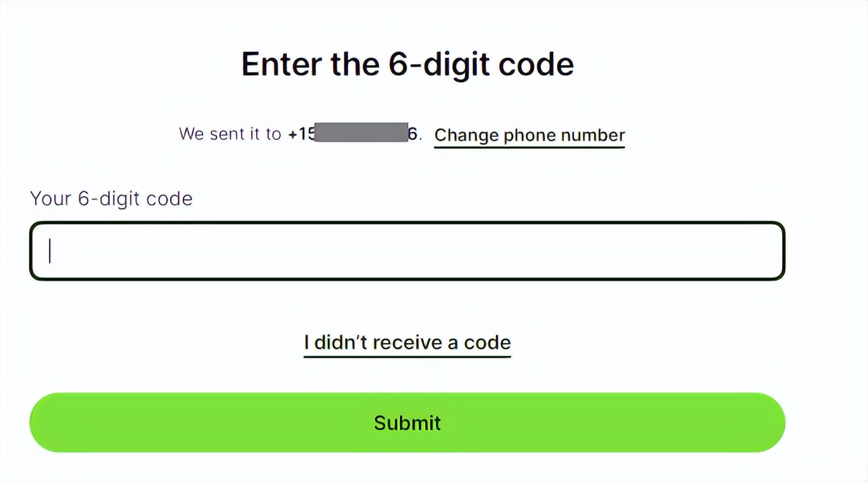The image size is (868, 482).
Task: Edit the phone number using the underlined link
Action: pyautogui.click(x=529, y=135)
